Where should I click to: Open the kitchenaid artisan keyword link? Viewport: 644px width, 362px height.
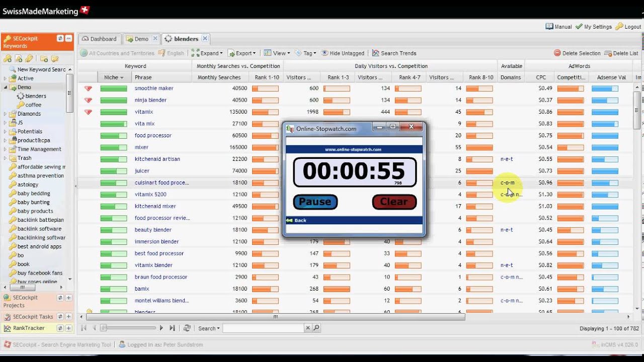click(x=157, y=159)
